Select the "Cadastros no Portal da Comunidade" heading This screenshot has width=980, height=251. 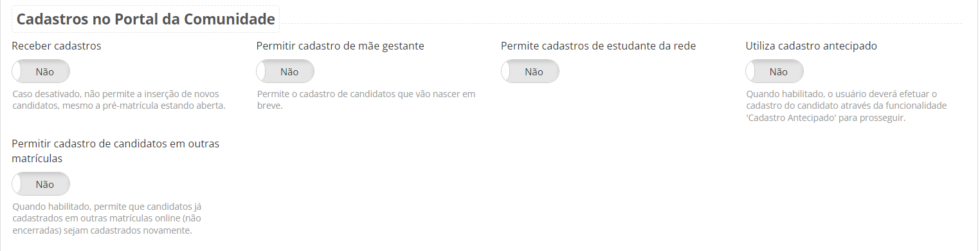146,19
